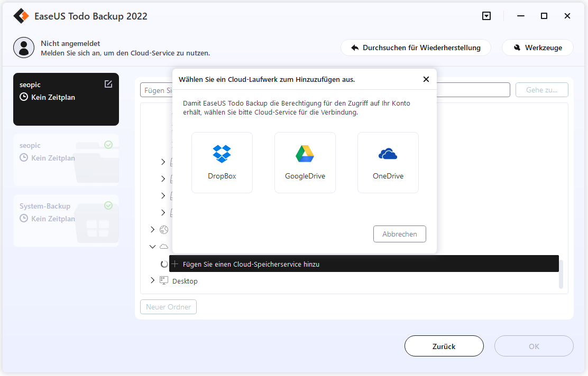This screenshot has height=376, width=588.
Task: Click the clock icon in System-Backup card
Action: 24,218
